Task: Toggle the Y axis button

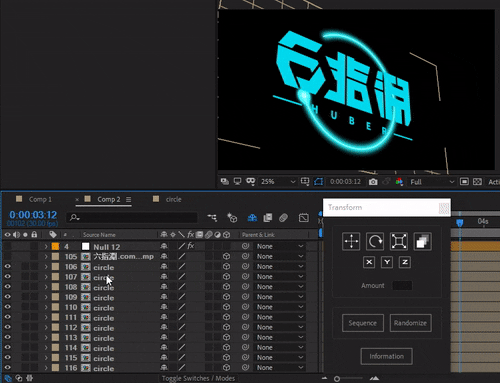Action: [387, 262]
